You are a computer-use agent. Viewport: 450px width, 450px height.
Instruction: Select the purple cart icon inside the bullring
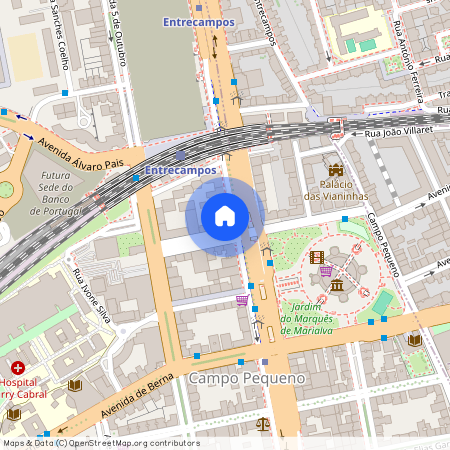(x=326, y=271)
